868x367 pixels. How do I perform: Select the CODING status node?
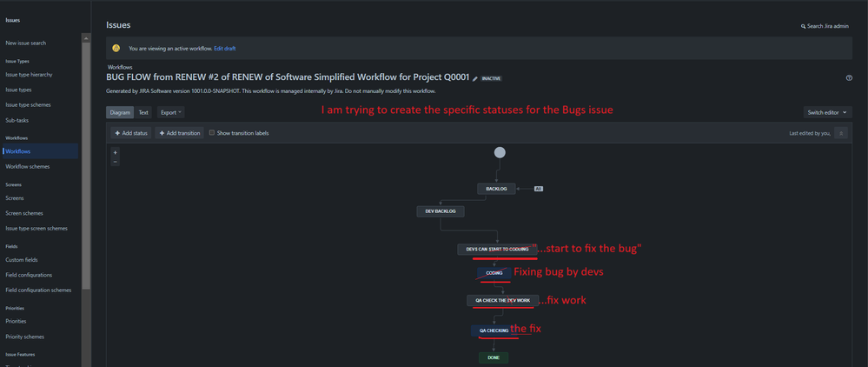[494, 273]
